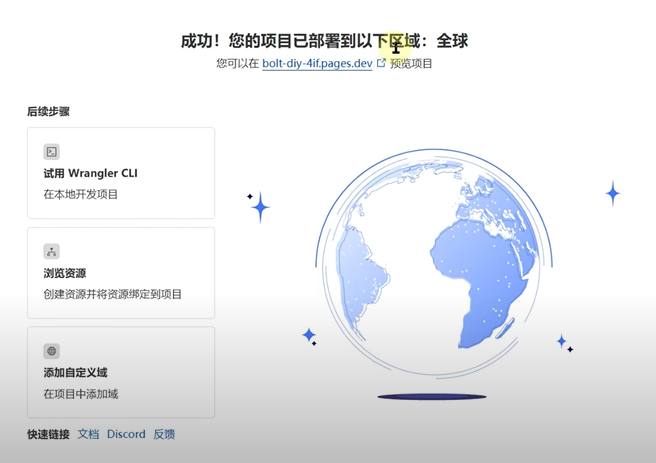Click the external link icon beside pages.dev URL
The height and width of the screenshot is (463, 656).
pos(381,63)
